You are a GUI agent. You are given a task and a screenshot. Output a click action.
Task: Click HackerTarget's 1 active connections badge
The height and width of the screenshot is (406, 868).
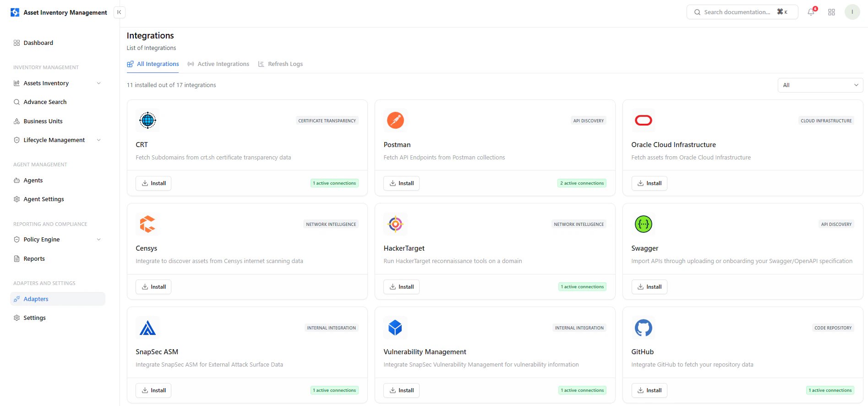coord(582,287)
